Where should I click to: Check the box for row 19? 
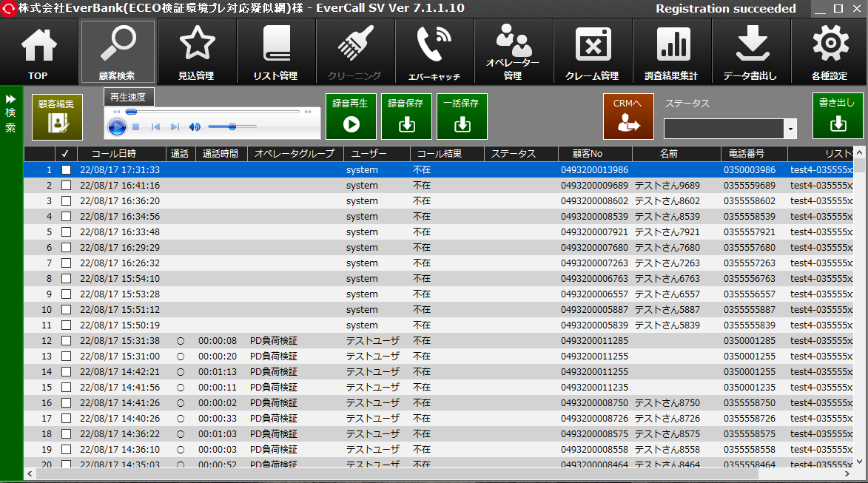[x=67, y=449]
